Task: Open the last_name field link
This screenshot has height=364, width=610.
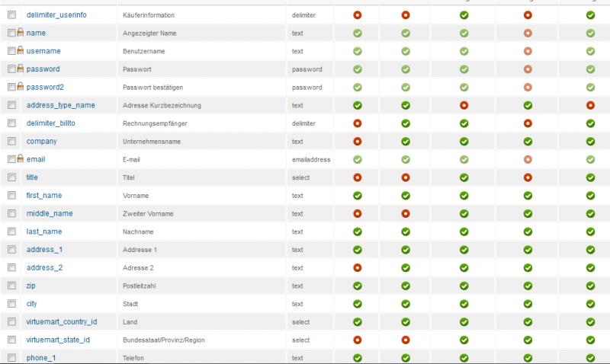Action: [44, 231]
